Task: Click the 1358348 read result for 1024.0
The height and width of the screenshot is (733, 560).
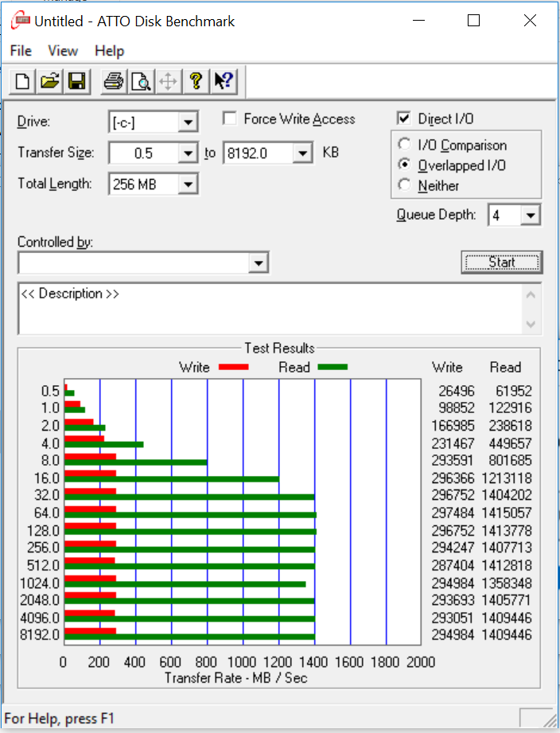Action: point(506,583)
